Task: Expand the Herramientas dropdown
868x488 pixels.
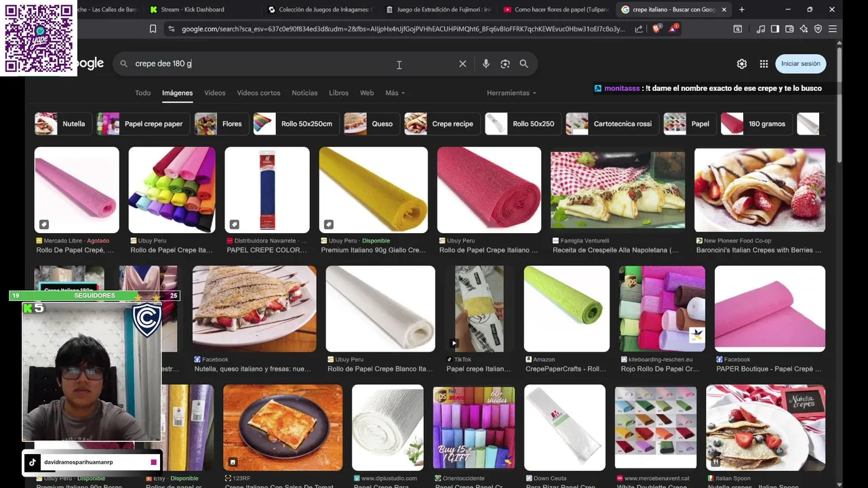Action: click(511, 93)
